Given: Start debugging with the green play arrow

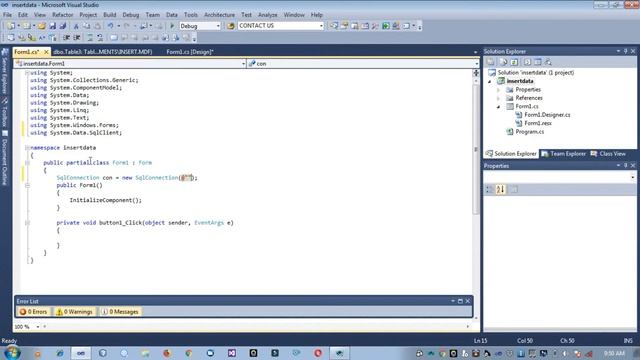Looking at the screenshot, I should (x=172, y=26).
